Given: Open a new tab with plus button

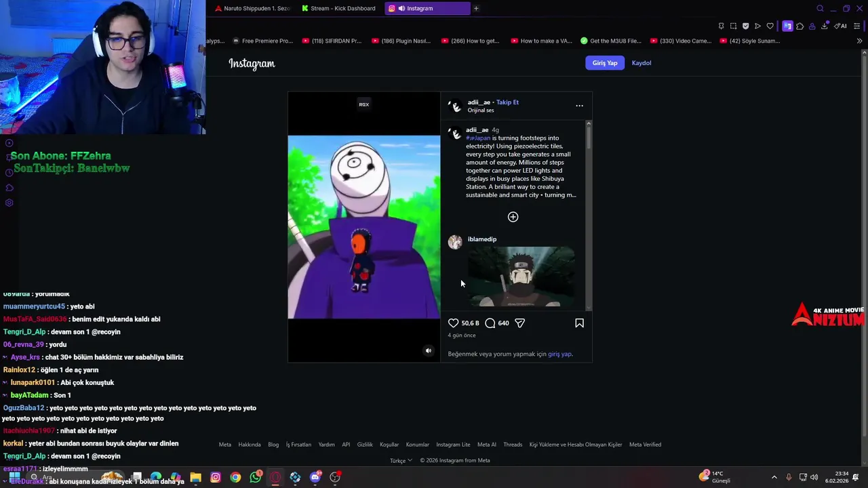Looking at the screenshot, I should [x=476, y=8].
